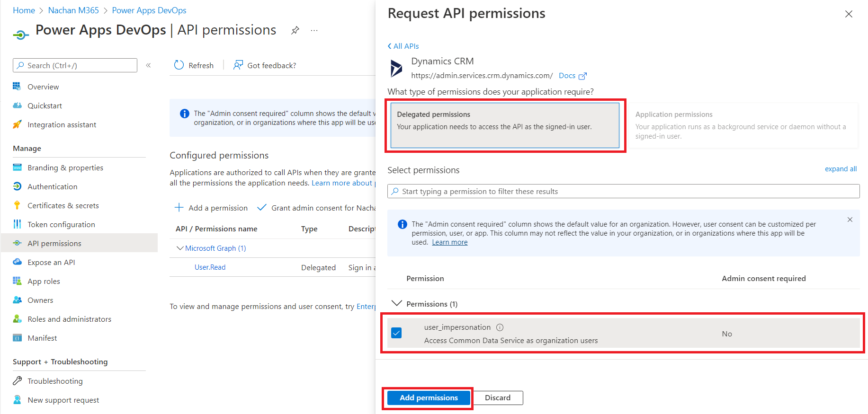Select Delegated permissions type

coord(505,125)
